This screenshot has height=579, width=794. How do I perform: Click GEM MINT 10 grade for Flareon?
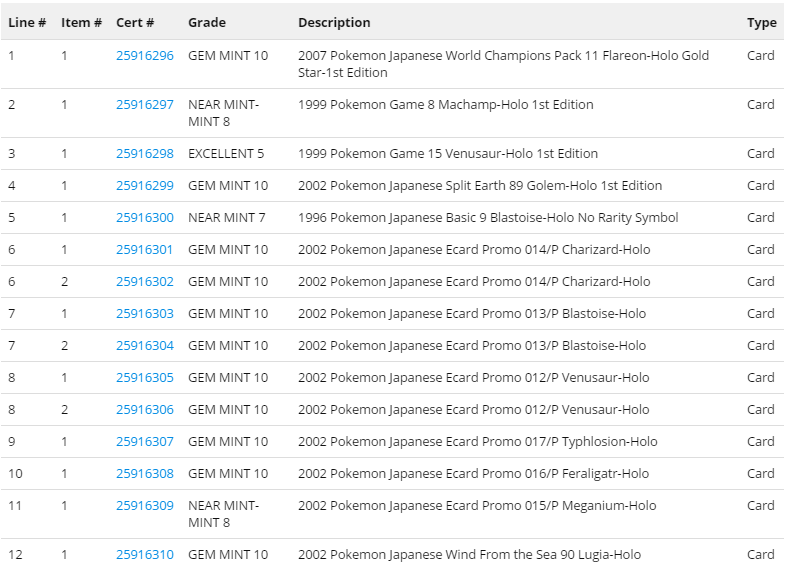coord(228,56)
